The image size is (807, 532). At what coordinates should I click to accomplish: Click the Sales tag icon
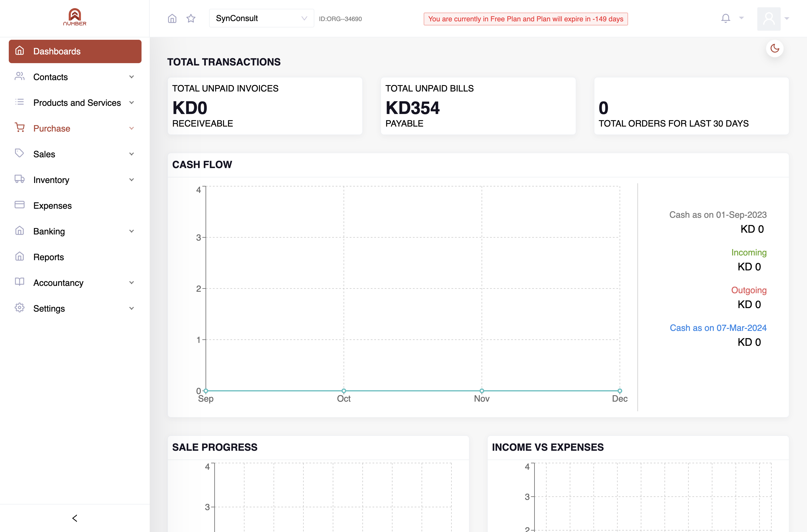[20, 153]
